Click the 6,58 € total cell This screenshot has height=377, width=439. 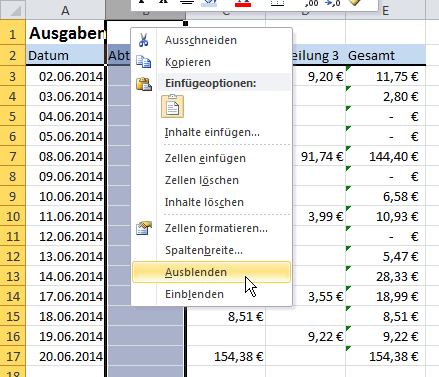[386, 196]
